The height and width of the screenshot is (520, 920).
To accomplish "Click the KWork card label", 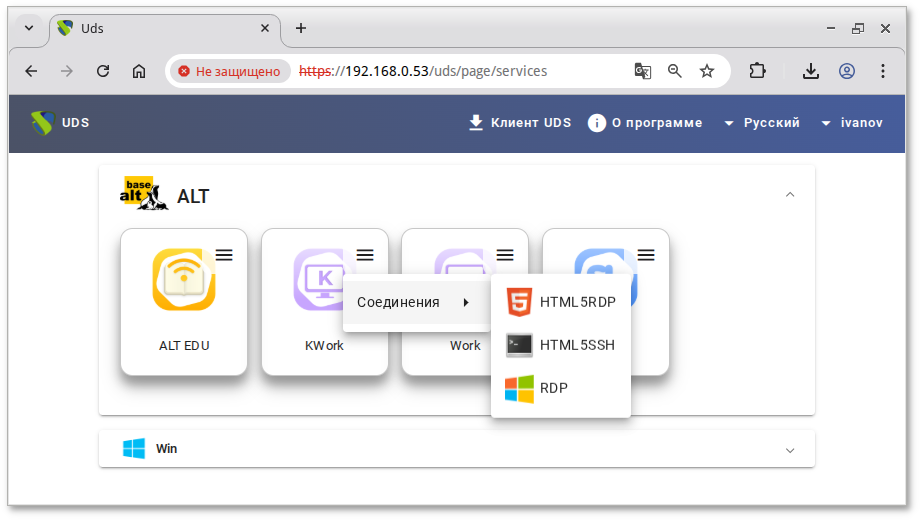I will [324, 346].
